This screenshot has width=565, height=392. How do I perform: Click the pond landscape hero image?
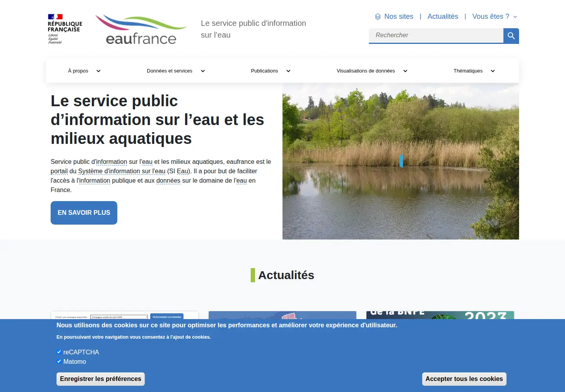(x=401, y=161)
